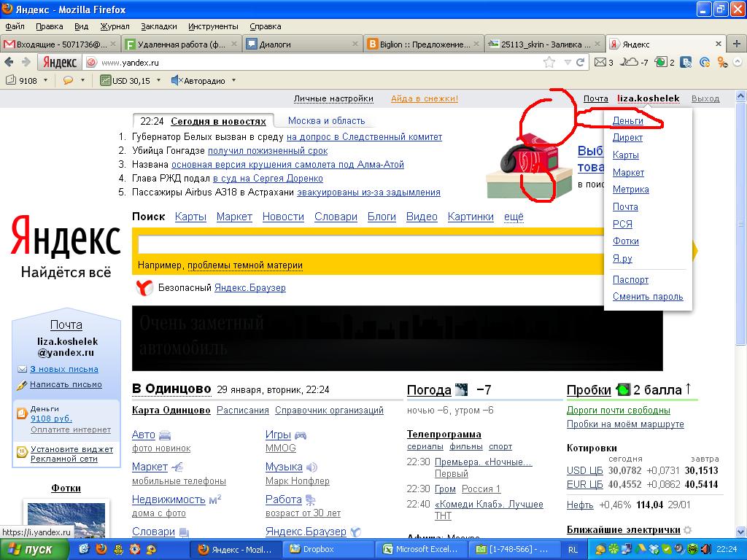Select Паспорт in the user dropdown
Image resolution: width=747 pixels, height=560 pixels.
(x=631, y=280)
